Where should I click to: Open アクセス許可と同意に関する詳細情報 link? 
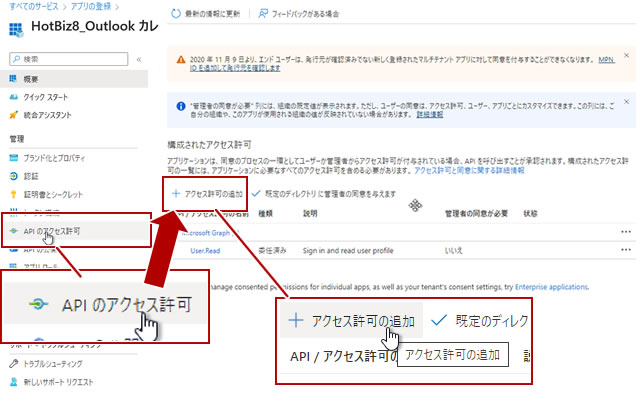tap(469, 171)
